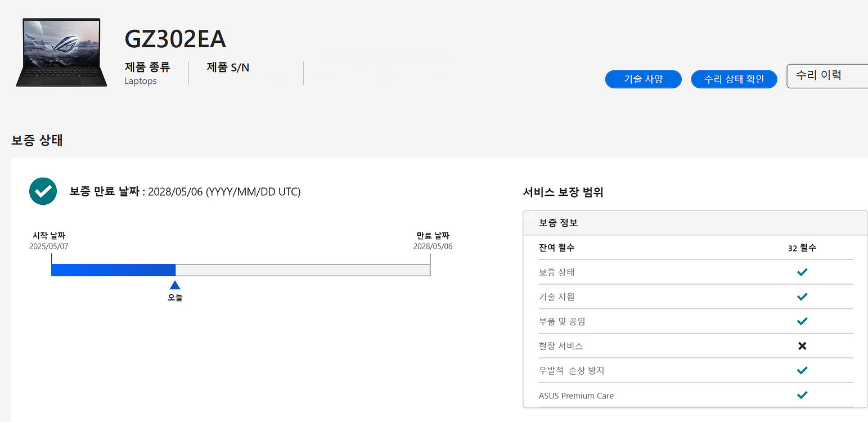The height and width of the screenshot is (422, 868).
Task: Click the ASUS Premium Care checkmark
Action: [x=802, y=395]
